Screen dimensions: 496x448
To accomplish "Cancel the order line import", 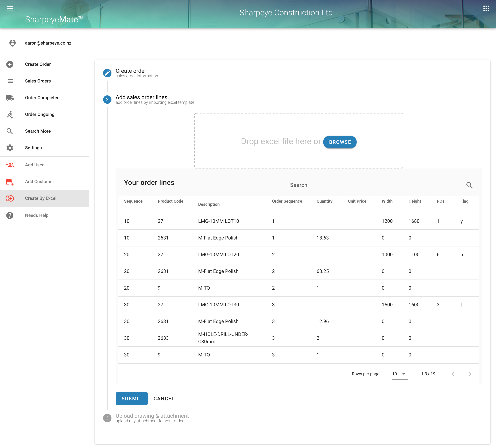I will (x=164, y=398).
